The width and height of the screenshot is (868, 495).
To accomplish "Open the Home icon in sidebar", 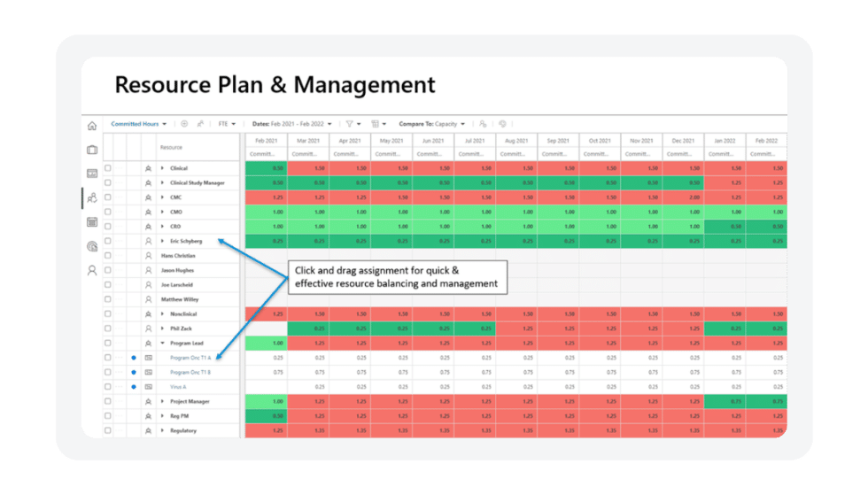I will click(92, 126).
